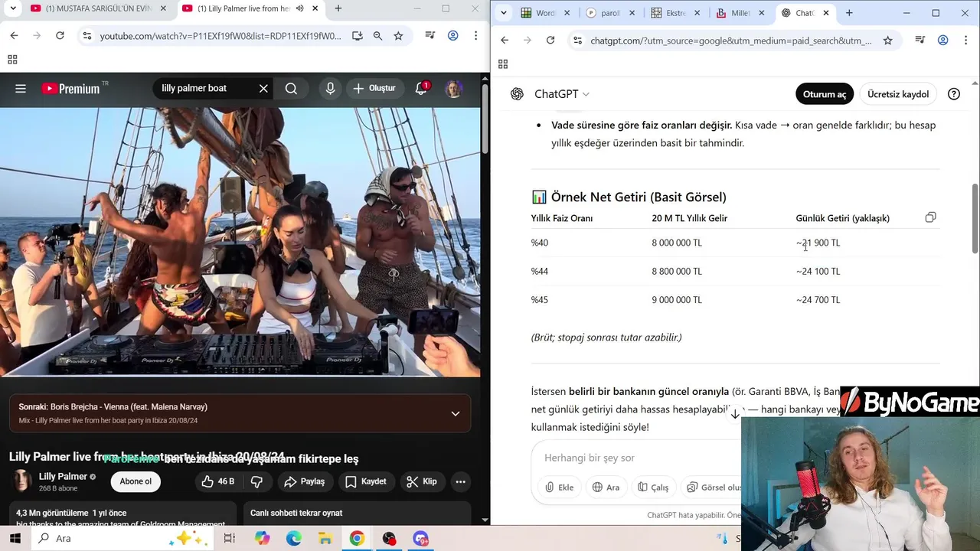Viewport: 980px width, 551px height.
Task: Select the 8 800 000 TL table cell
Action: [677, 272]
